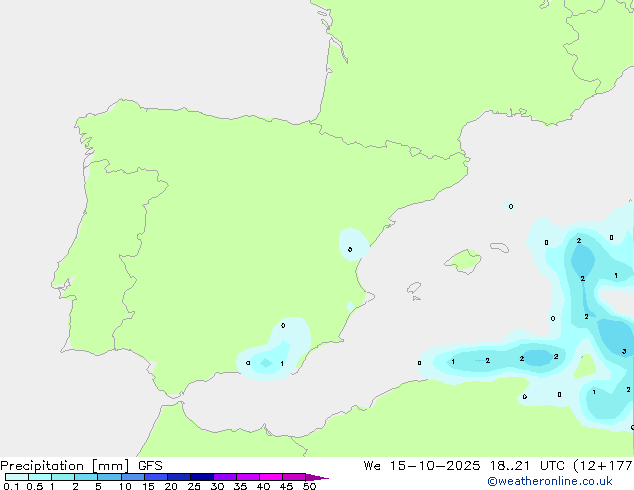This screenshot has width=634, height=490.
Task: Click the "25" legend scale label
Action: [194, 486]
